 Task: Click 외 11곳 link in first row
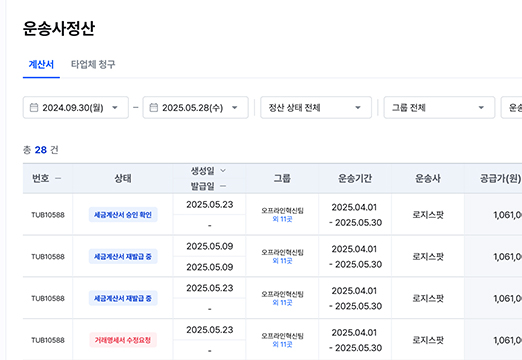point(282,219)
